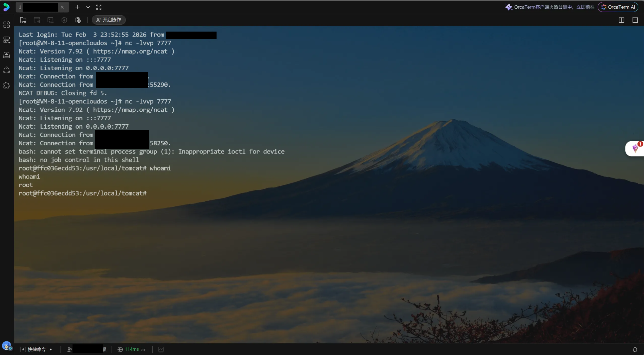Click the promo sparkle icon in the header
Screen dimensions: 644x355
(509, 7)
